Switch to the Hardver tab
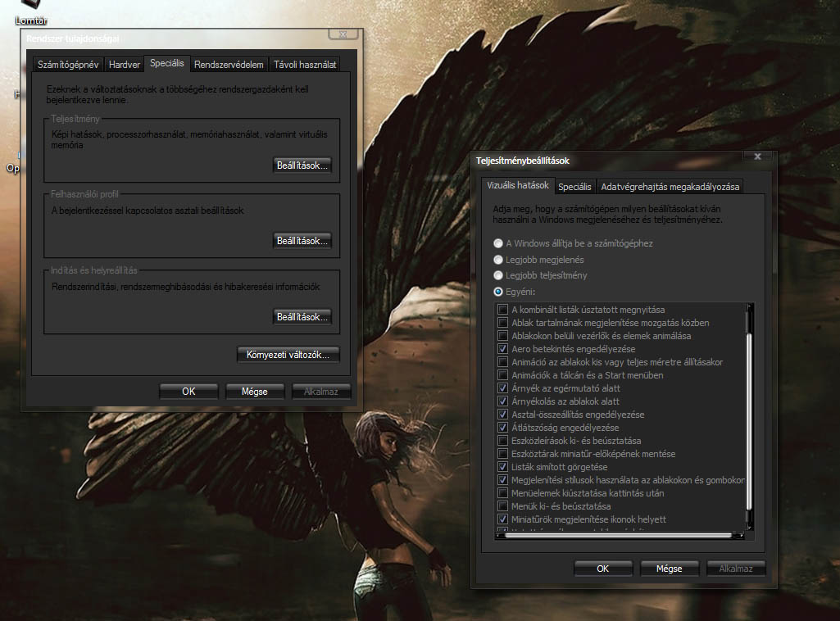This screenshot has height=621, width=840. (125, 65)
